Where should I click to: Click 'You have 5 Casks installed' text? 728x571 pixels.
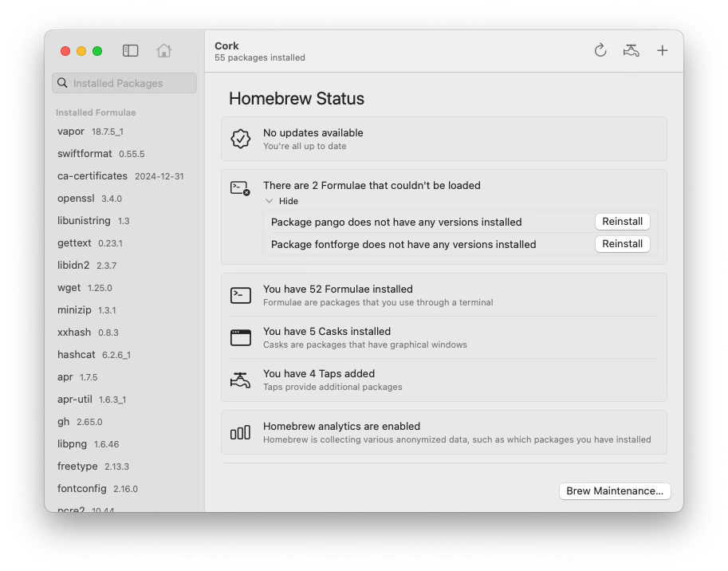tap(327, 331)
